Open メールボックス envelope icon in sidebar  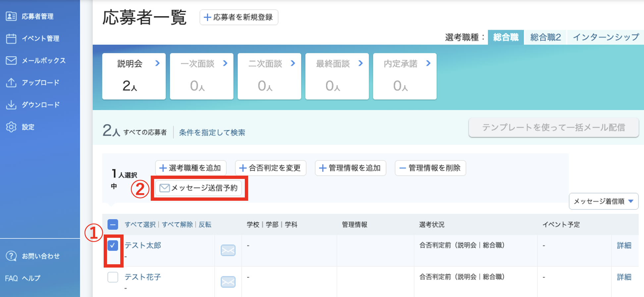[11, 61]
